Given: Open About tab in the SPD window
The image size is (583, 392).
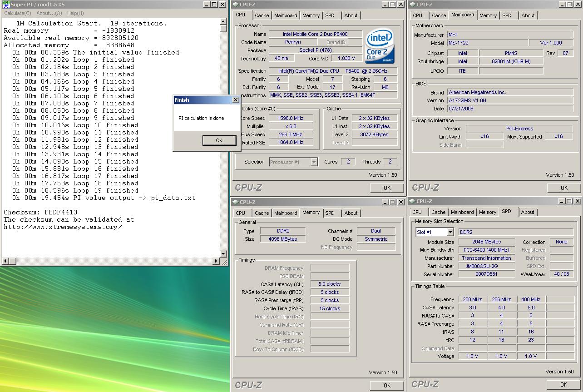Looking at the screenshot, I should 528,212.
